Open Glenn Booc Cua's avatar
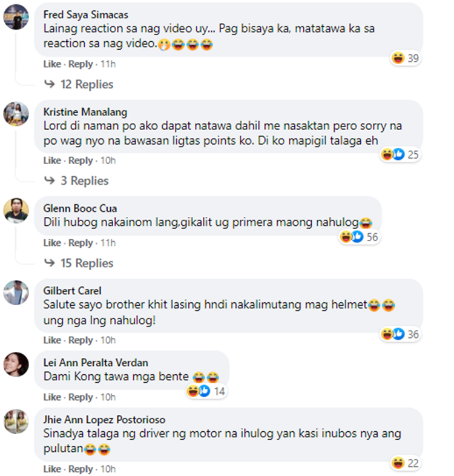The height and width of the screenshot is (476, 454). tap(16, 210)
